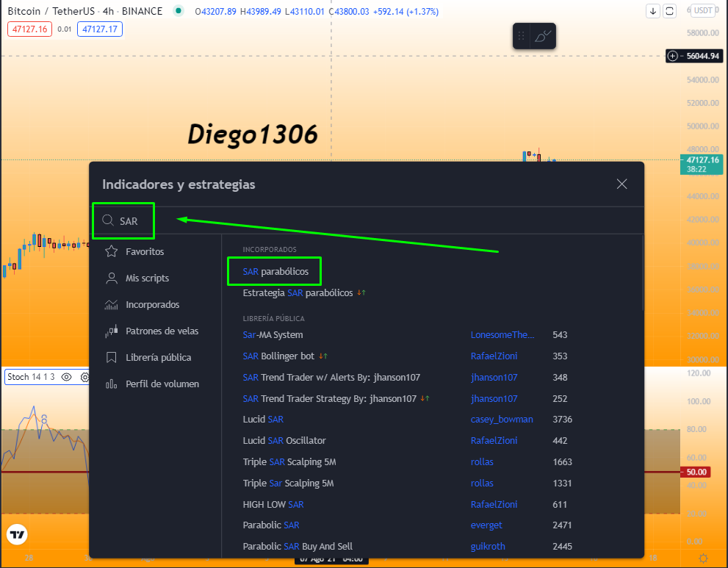This screenshot has width=728, height=568.
Task: Open author LonesomeThe... profile
Action: [x=502, y=334]
